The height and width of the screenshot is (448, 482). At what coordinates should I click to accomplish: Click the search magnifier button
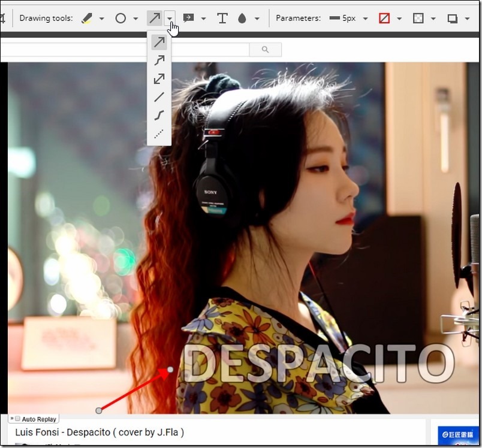(x=266, y=50)
